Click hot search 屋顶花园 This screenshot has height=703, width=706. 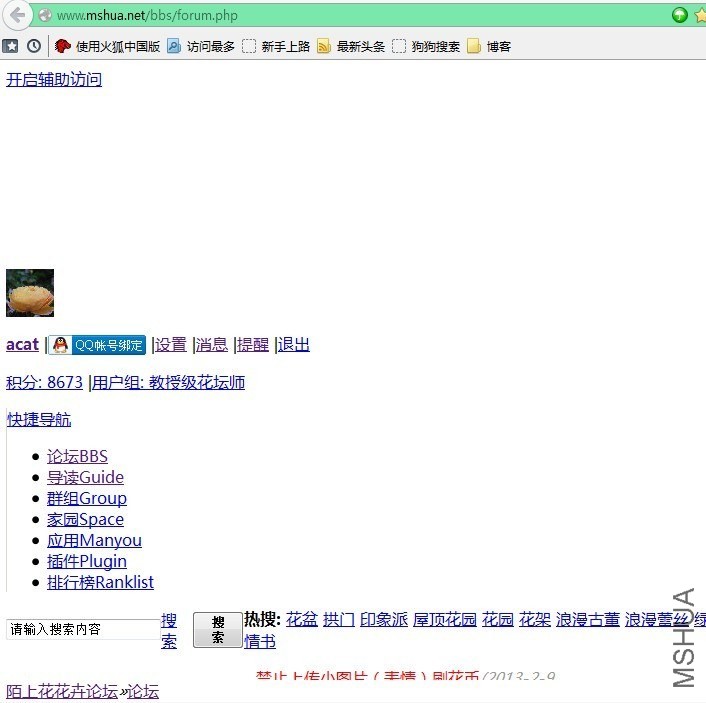[445, 620]
